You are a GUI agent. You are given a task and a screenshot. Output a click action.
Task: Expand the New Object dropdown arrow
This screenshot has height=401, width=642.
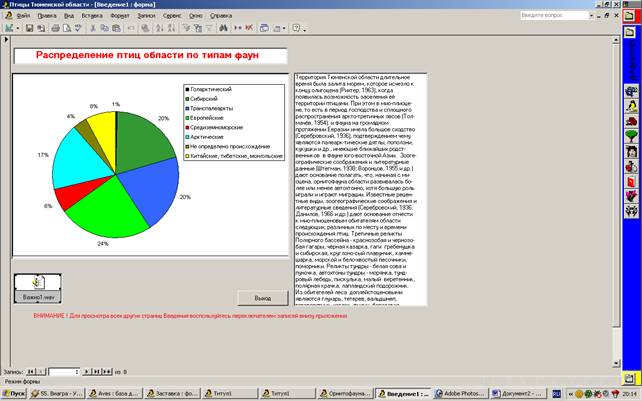284,28
